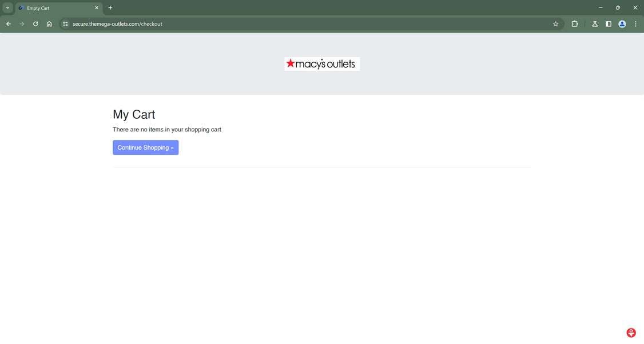Go back with the browser back arrow
Viewport: 644px width, 344px height.
tap(8, 24)
